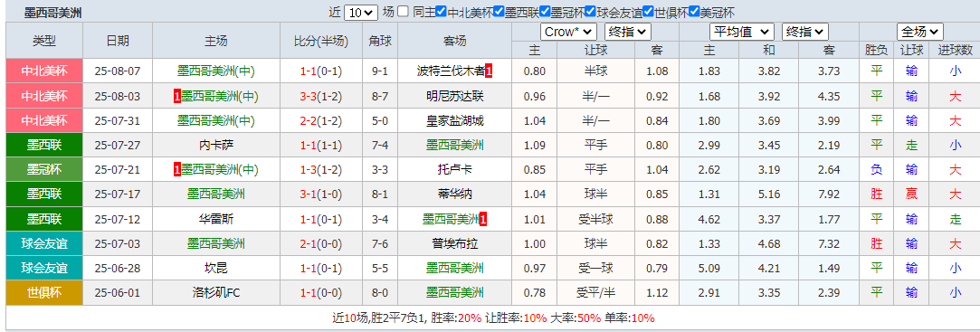The image size is (980, 332).
Task: Click the 3-1(1-0) score link
Action: (x=321, y=194)
